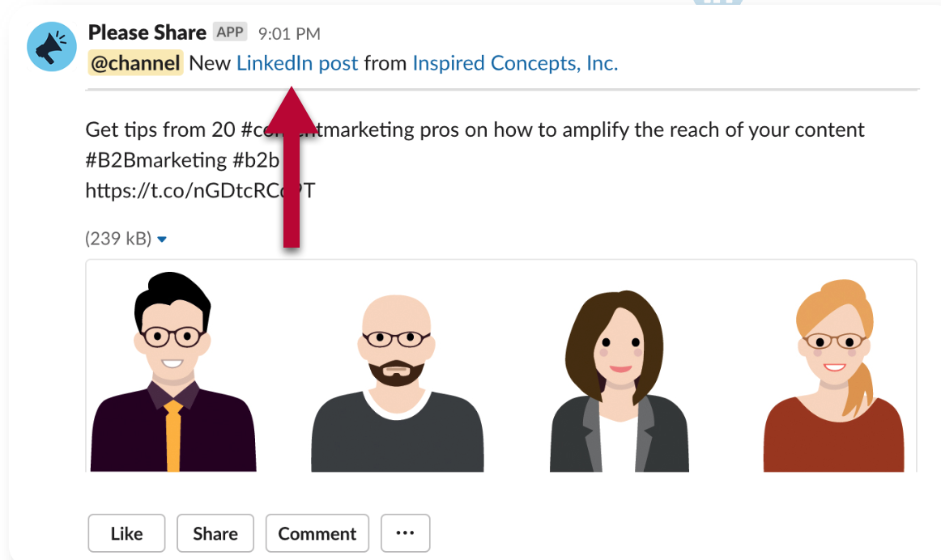Select the @channel mention
941x560 pixels.
[x=135, y=63]
